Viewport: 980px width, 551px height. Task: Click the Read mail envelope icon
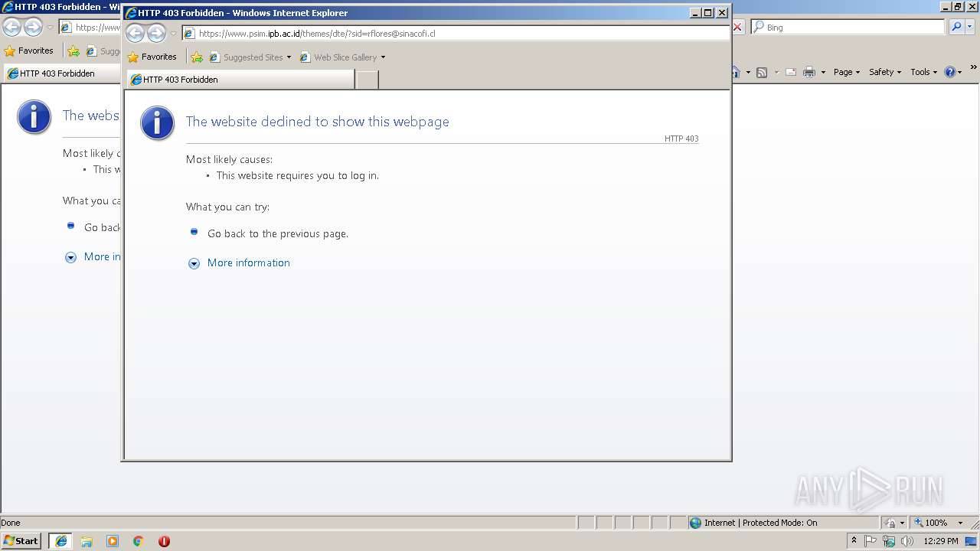point(791,72)
